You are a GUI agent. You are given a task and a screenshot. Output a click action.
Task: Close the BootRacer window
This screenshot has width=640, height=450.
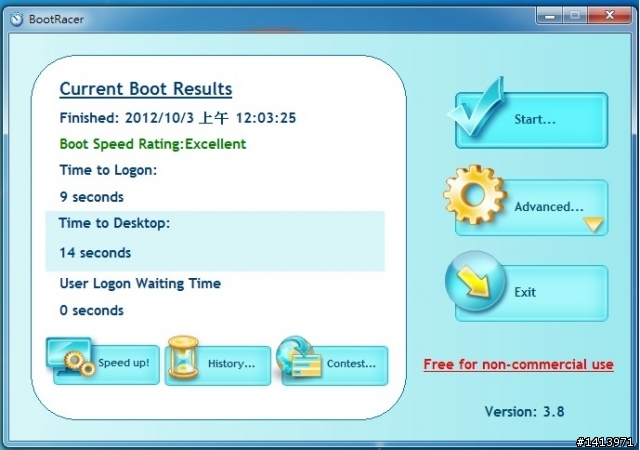click(610, 16)
